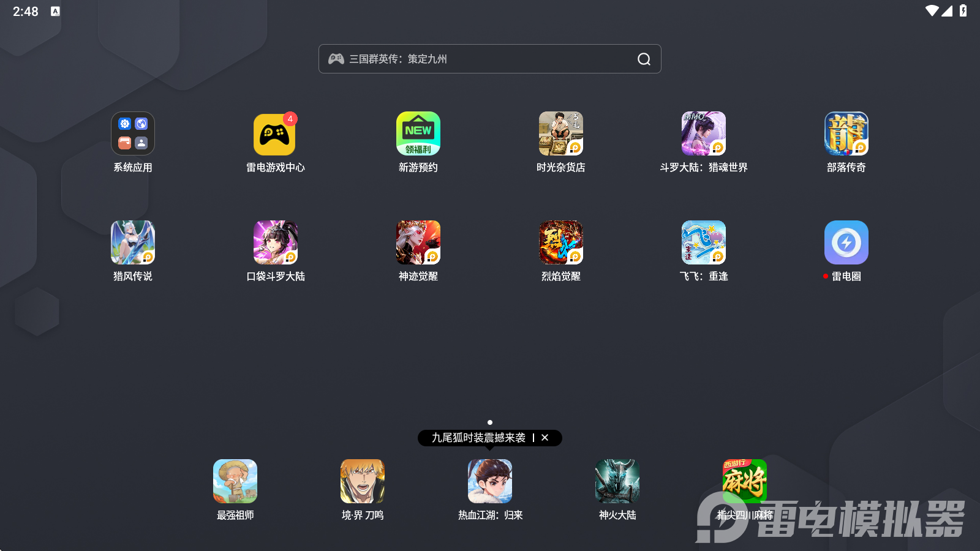Click the gamepad icon in search bar

click(x=336, y=59)
